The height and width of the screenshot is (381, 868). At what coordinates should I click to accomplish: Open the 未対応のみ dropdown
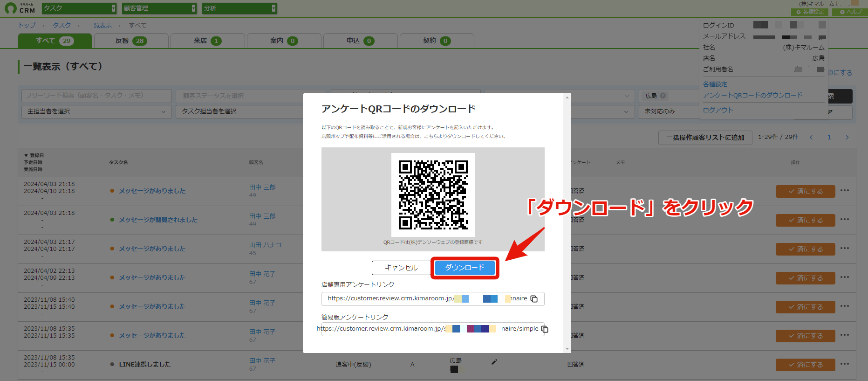tap(670, 111)
